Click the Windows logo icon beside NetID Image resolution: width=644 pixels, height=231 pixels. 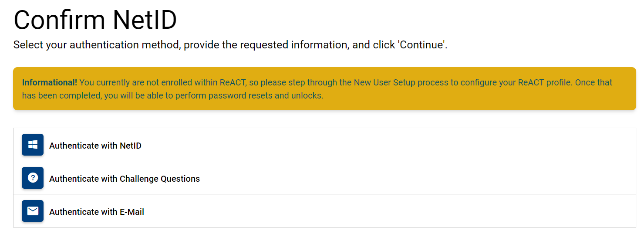33,145
